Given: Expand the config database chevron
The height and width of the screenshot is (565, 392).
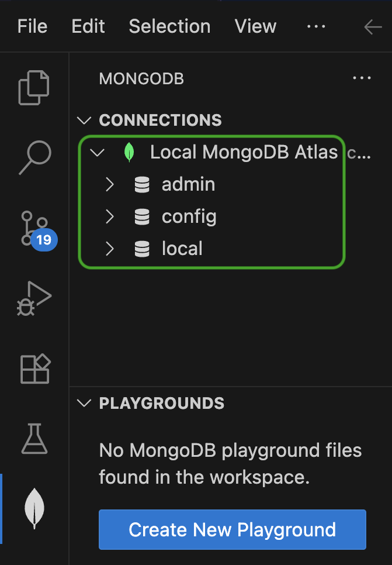Looking at the screenshot, I should coord(109,217).
